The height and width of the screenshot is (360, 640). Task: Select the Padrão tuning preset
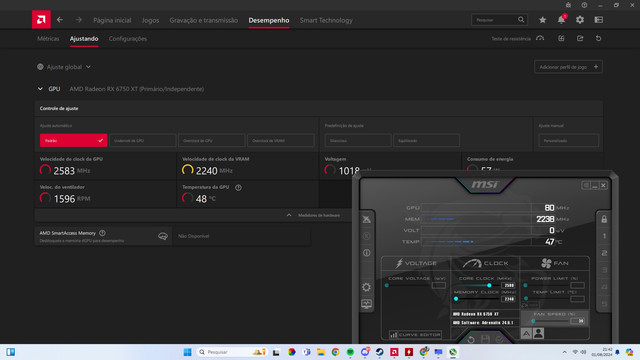point(73,140)
